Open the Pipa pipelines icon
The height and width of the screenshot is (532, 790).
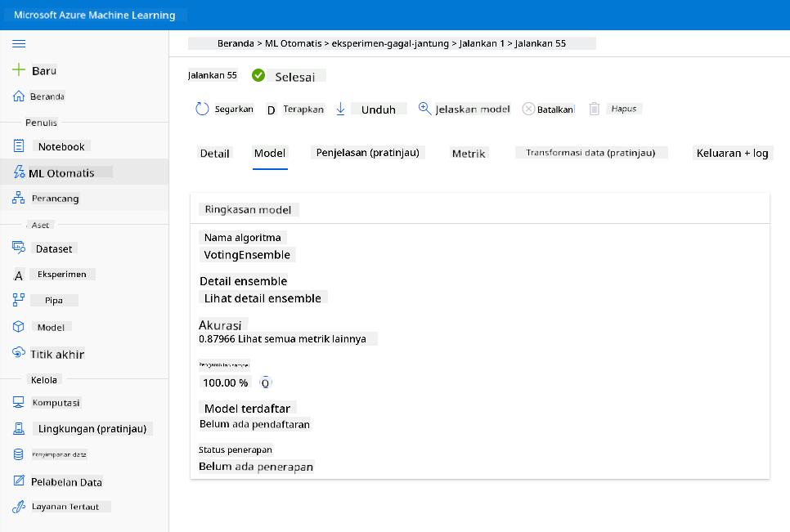point(19,300)
